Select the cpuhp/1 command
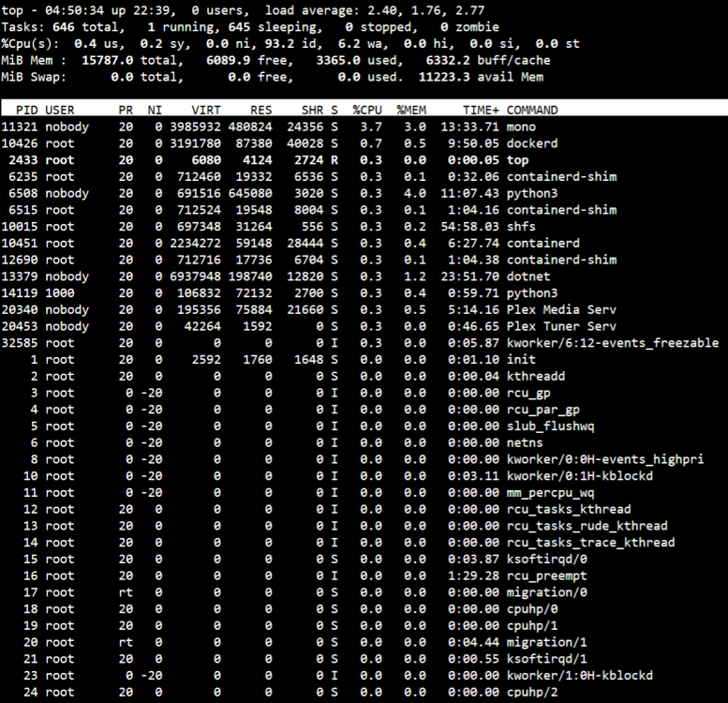Viewport: 728px width, 703px height. (x=532, y=626)
